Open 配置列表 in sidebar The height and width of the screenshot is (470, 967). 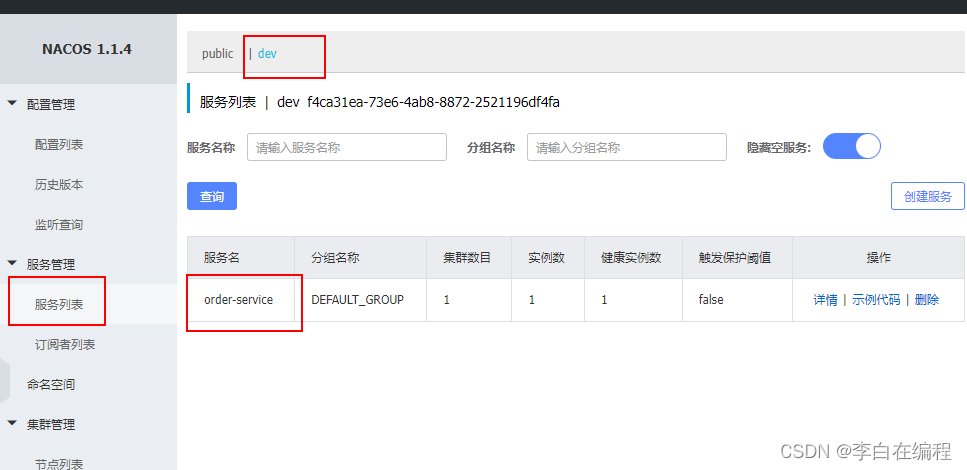[x=59, y=144]
